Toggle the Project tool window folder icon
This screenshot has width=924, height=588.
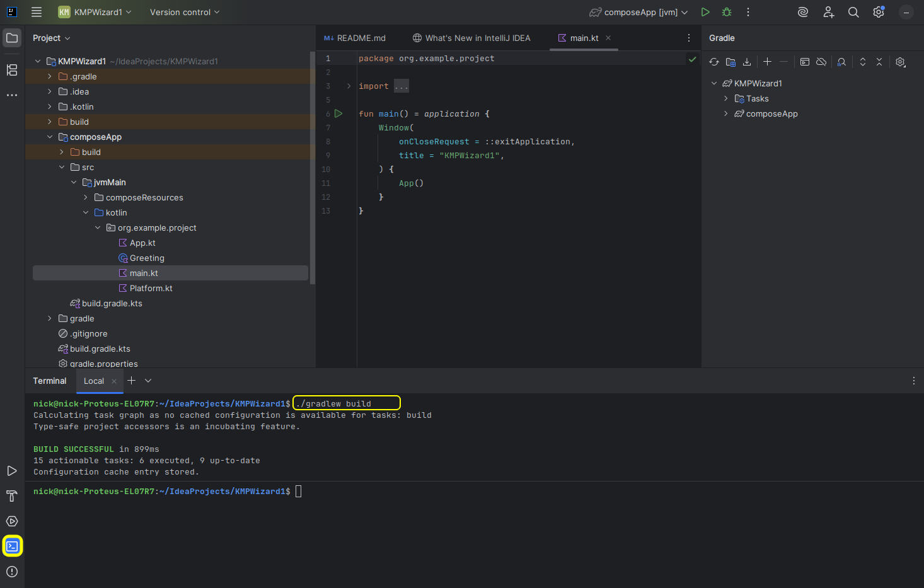[x=12, y=38]
